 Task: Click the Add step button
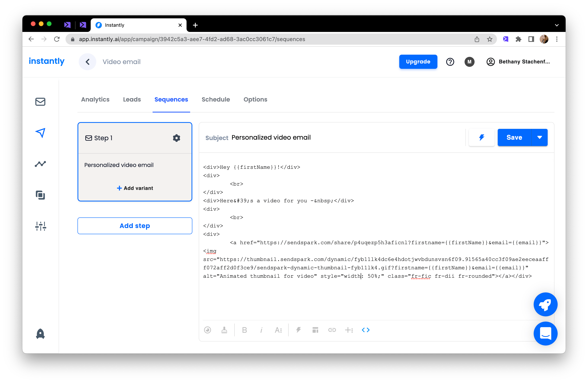point(135,226)
